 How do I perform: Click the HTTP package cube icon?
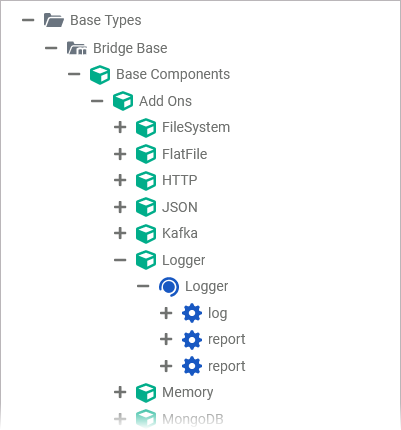(146, 181)
